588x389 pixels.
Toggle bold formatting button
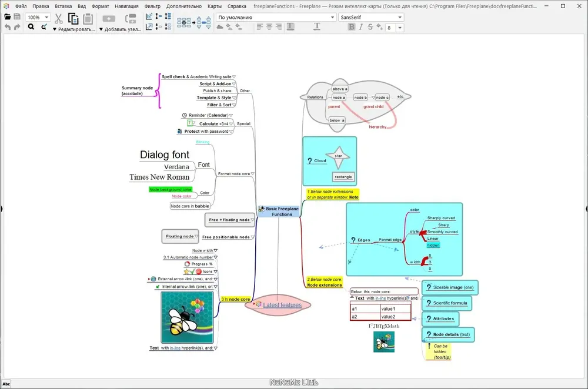[x=352, y=27]
